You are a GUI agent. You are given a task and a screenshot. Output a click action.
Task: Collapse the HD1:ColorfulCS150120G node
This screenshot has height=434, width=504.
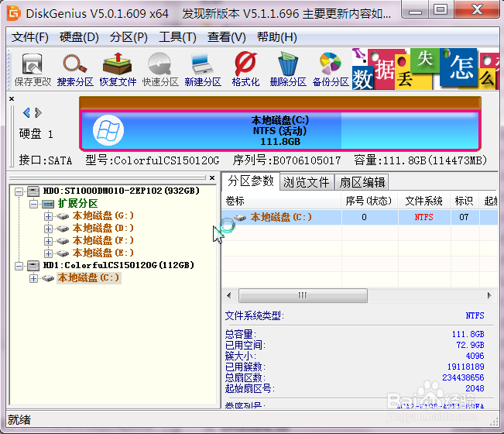(19, 266)
